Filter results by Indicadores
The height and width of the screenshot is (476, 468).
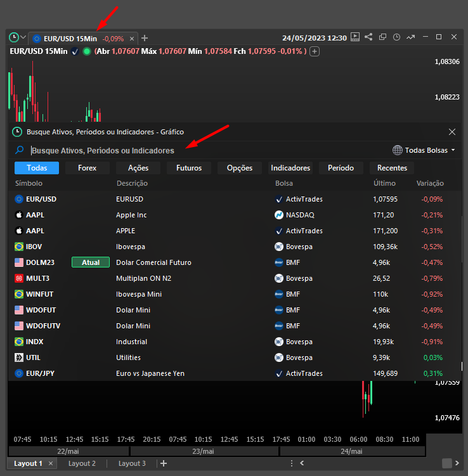click(290, 168)
